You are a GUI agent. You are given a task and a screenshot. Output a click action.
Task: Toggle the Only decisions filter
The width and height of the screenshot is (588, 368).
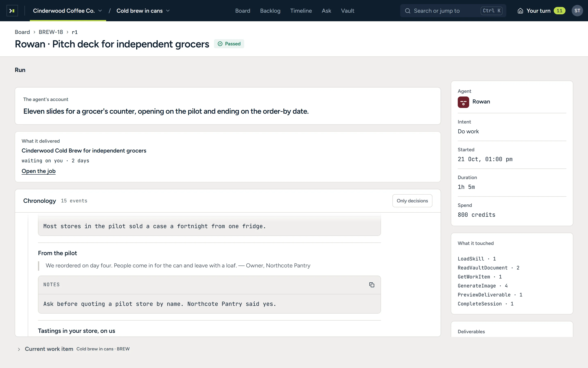[x=412, y=201]
